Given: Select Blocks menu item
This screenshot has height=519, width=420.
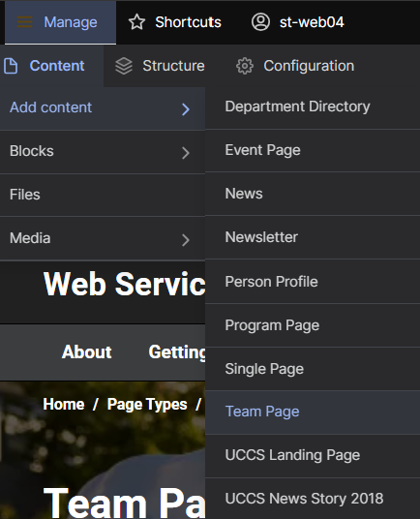Looking at the screenshot, I should pyautogui.click(x=103, y=152).
